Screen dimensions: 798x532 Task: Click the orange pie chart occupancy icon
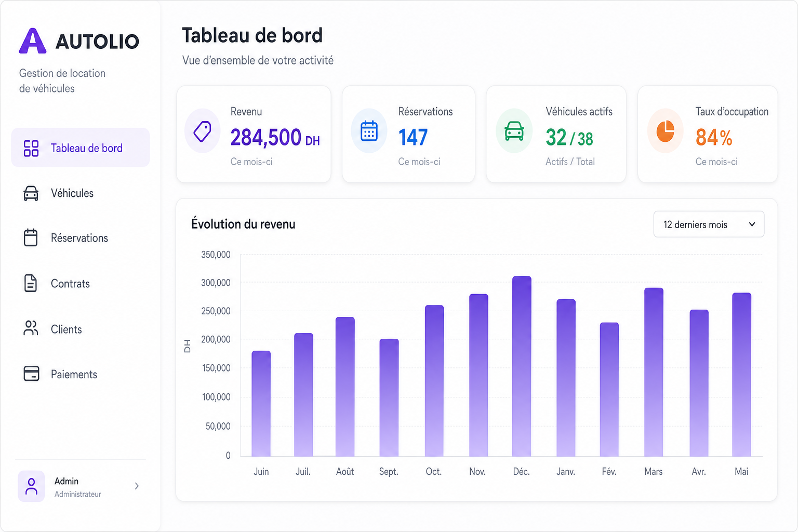coord(665,131)
